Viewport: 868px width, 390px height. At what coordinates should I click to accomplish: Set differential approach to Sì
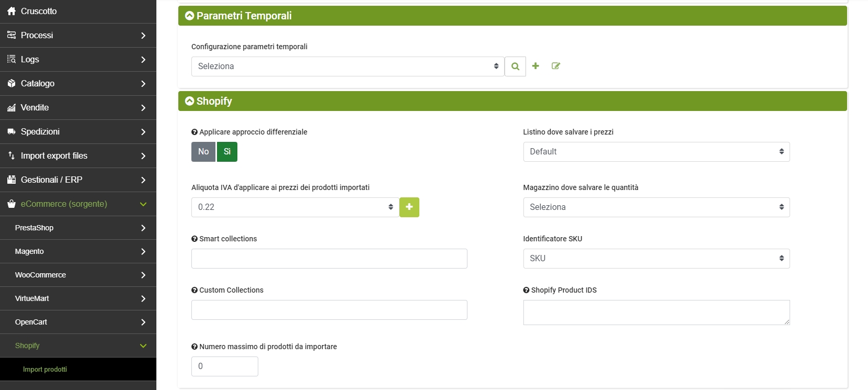point(227,152)
